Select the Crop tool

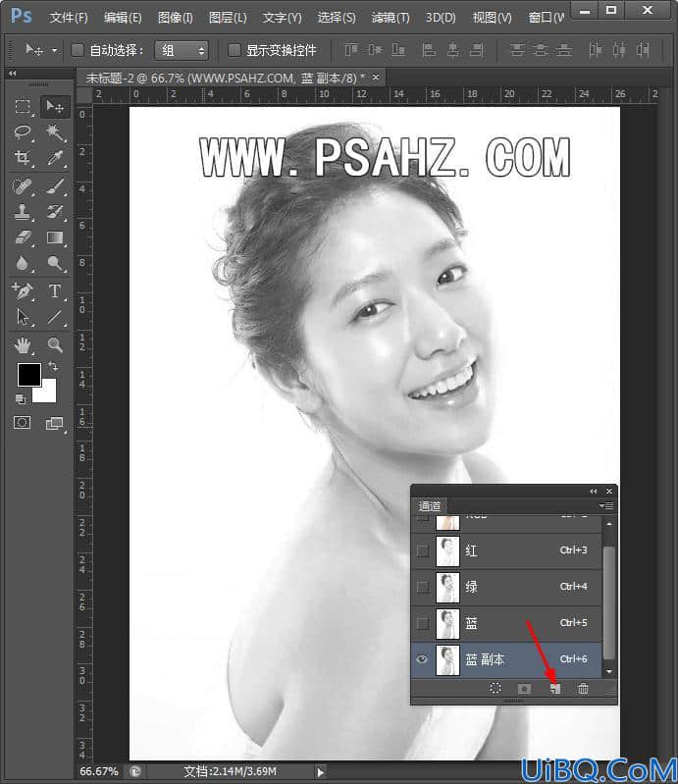22,158
